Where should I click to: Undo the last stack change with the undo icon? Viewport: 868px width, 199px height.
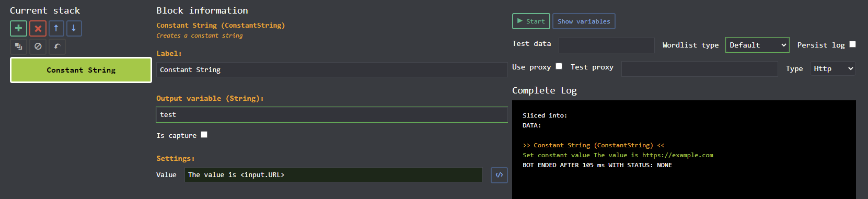57,46
